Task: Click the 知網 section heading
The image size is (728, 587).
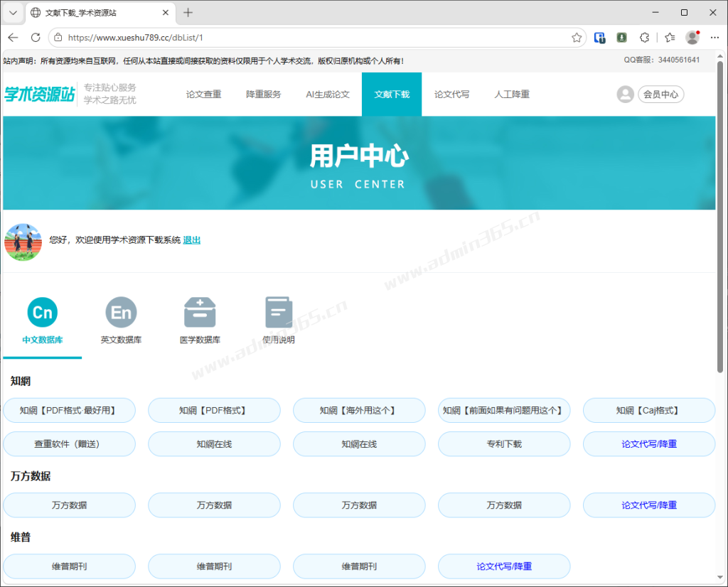Action: [21, 382]
